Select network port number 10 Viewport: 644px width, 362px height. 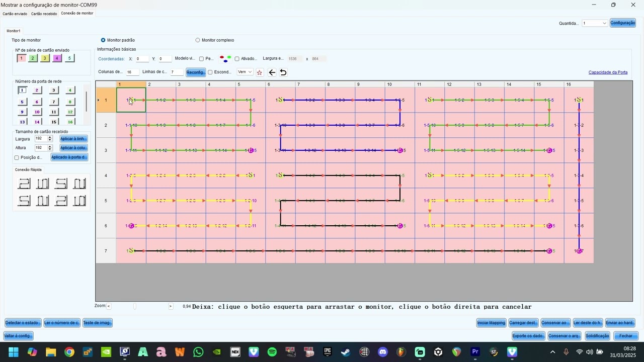pos(37,112)
